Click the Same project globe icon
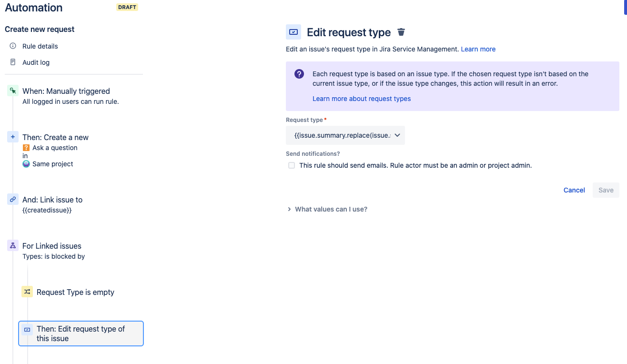The width and height of the screenshot is (627, 364). (26, 163)
